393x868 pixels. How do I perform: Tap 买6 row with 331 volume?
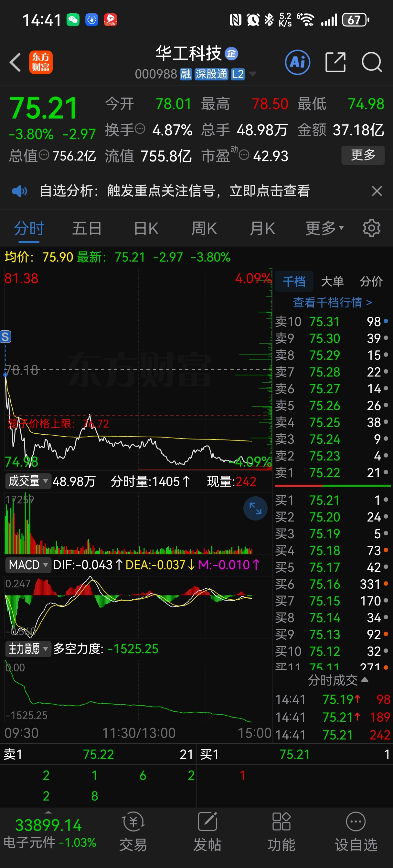[x=332, y=584]
